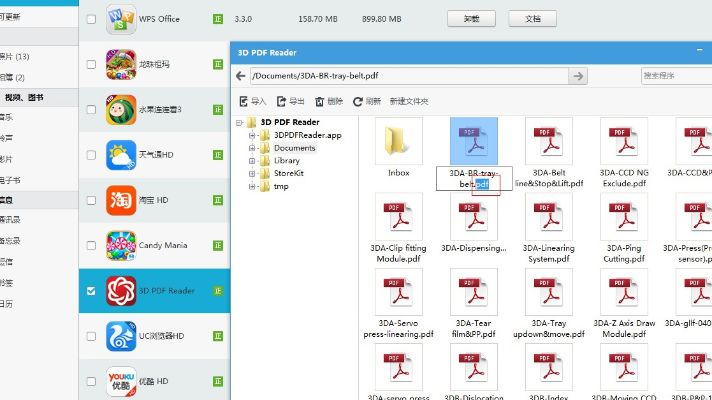Click the Delete (删除) trash icon
Viewport: 712px width, 400px height.
320,101
